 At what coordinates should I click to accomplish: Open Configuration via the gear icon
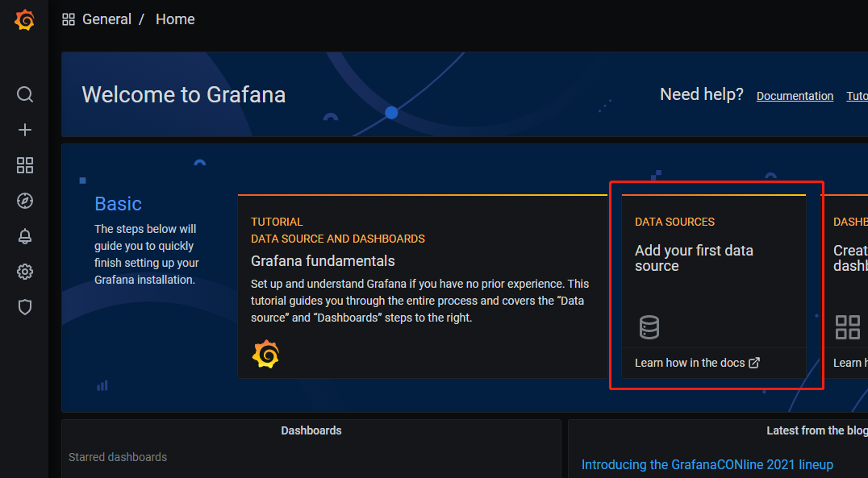[x=25, y=272]
